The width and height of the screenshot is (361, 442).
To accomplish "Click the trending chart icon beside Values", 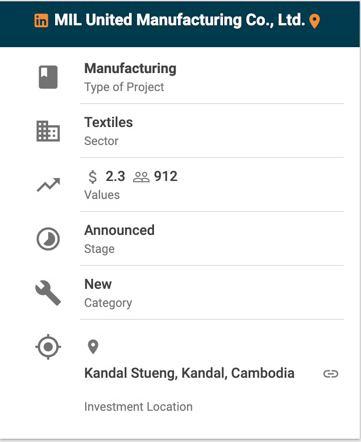I will pyautogui.click(x=48, y=185).
